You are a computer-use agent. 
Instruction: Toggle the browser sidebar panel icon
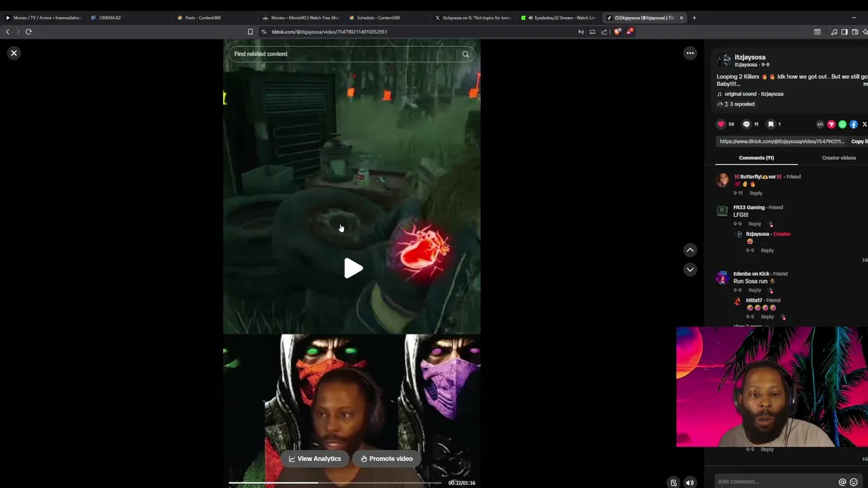point(844,32)
